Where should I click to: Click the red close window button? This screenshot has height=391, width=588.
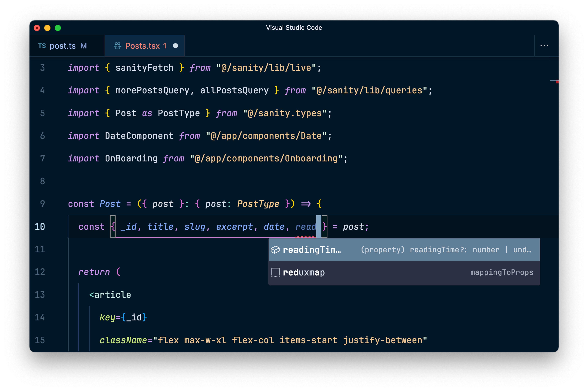[37, 28]
